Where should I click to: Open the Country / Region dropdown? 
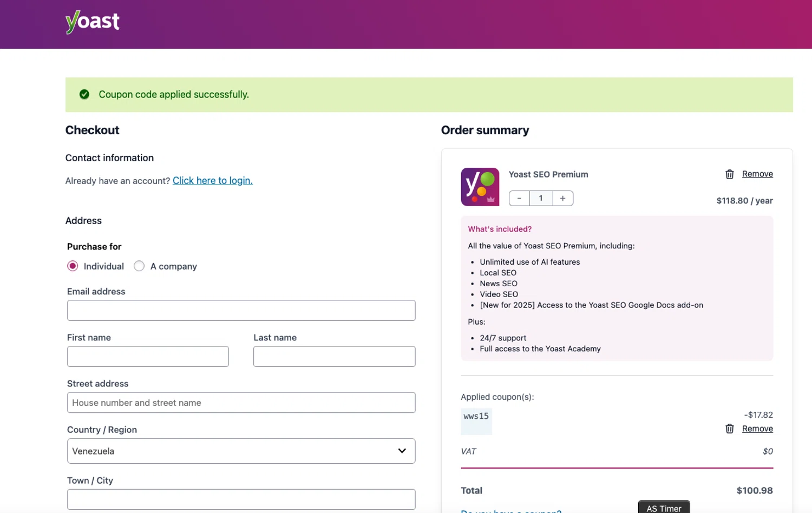pos(241,451)
